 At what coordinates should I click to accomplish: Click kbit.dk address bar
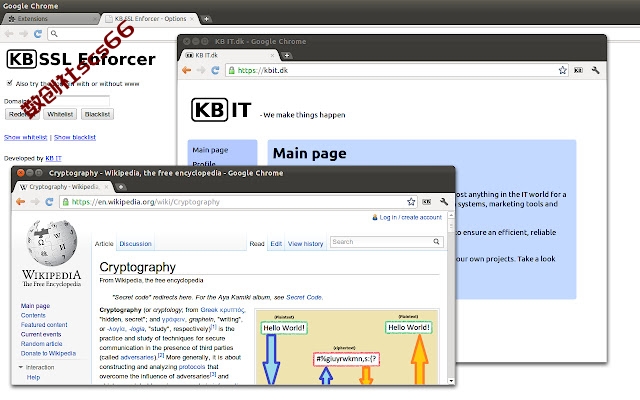pyautogui.click(x=396, y=70)
